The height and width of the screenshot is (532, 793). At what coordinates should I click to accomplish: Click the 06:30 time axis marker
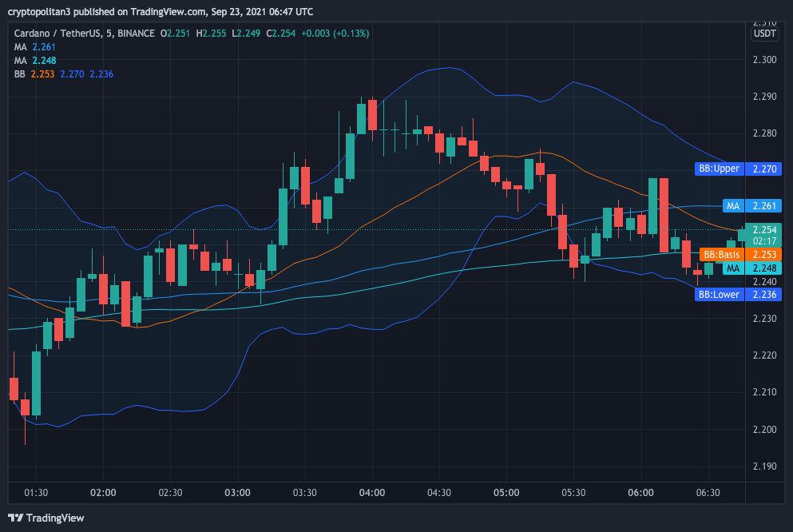pos(708,492)
